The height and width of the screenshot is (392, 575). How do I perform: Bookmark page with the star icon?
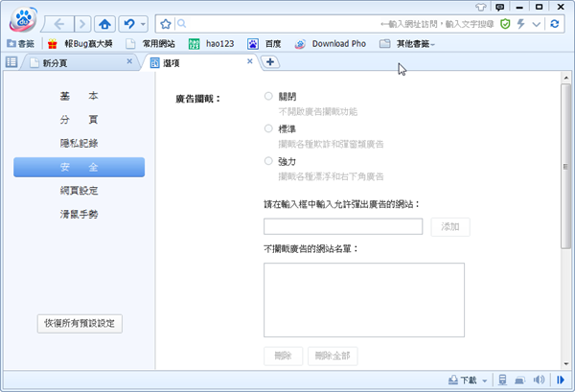166,24
